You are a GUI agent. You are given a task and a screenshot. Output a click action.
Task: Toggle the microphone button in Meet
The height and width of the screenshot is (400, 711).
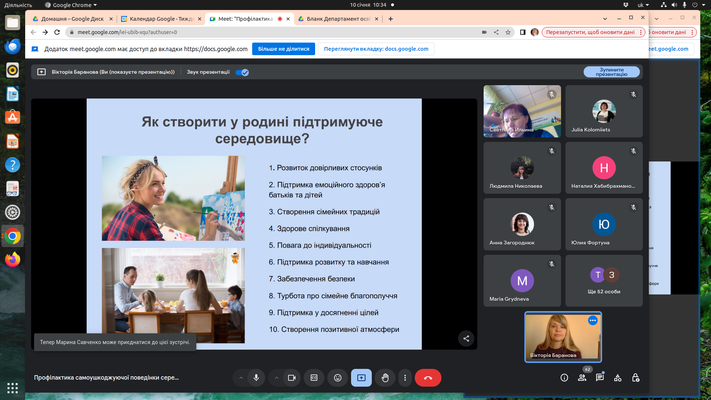point(256,378)
